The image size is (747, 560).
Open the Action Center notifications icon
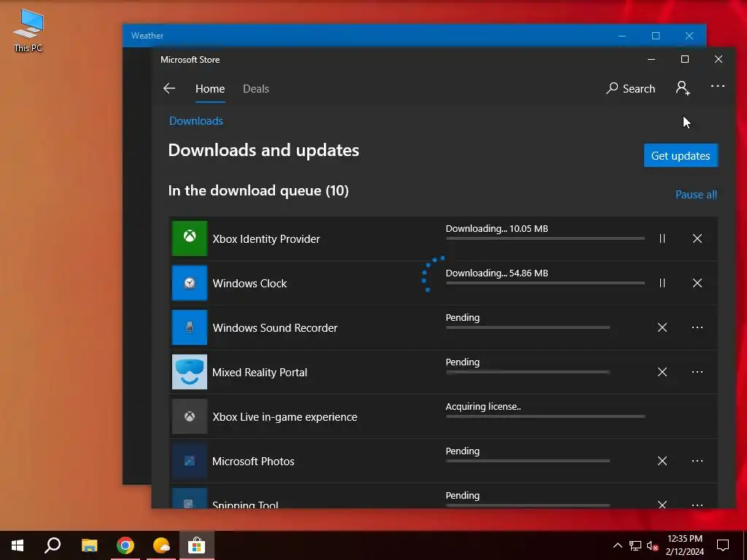(x=723, y=545)
